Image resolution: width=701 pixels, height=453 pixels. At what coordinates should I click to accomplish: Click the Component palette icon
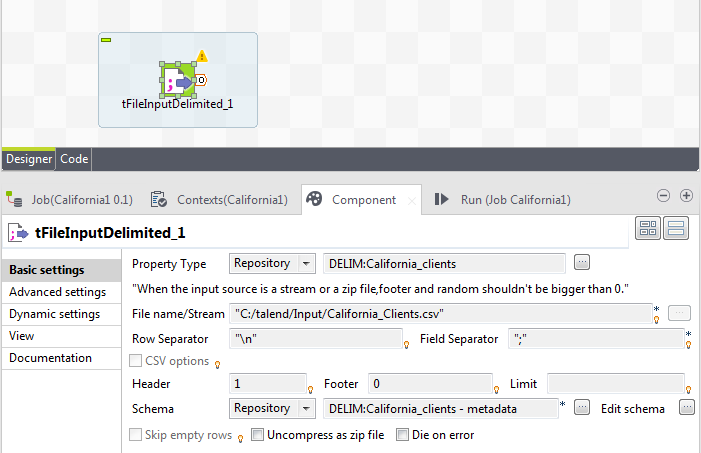pos(314,199)
